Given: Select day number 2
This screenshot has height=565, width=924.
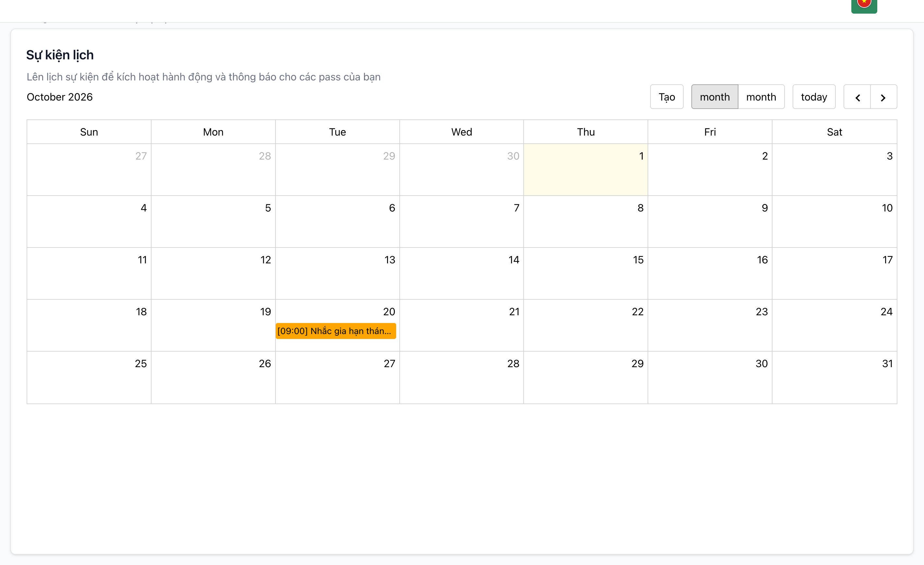Looking at the screenshot, I should (x=765, y=156).
